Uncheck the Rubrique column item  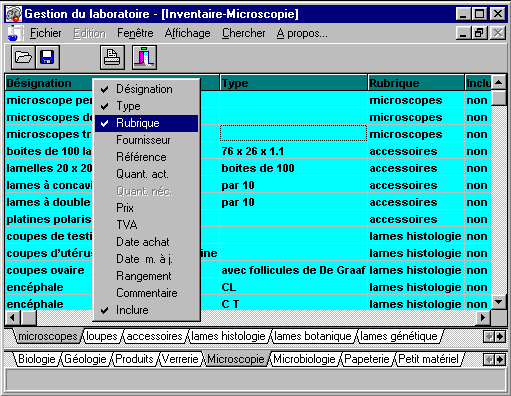coord(146,123)
